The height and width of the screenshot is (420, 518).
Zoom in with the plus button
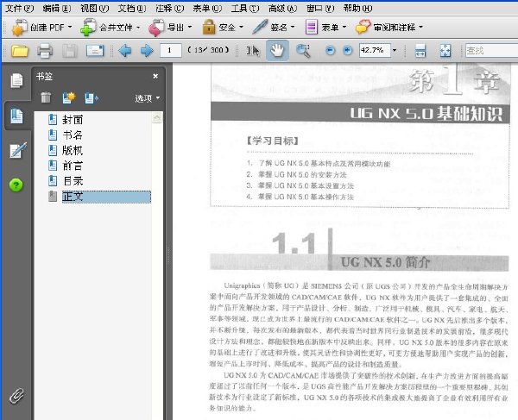click(x=347, y=51)
